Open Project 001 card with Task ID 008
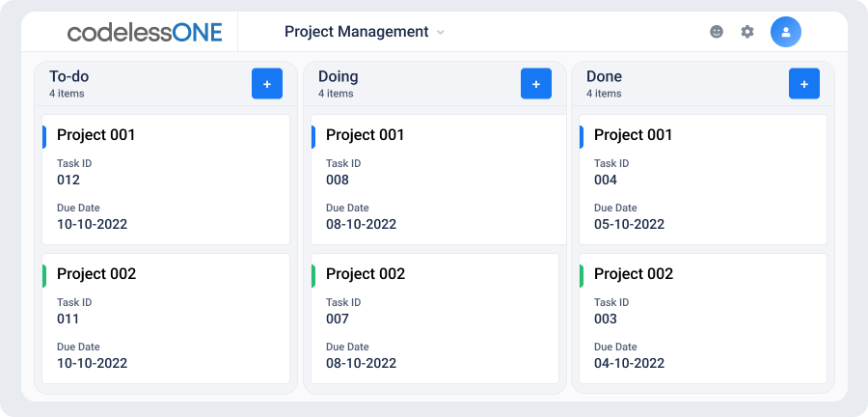This screenshot has width=868, height=417. click(x=439, y=180)
